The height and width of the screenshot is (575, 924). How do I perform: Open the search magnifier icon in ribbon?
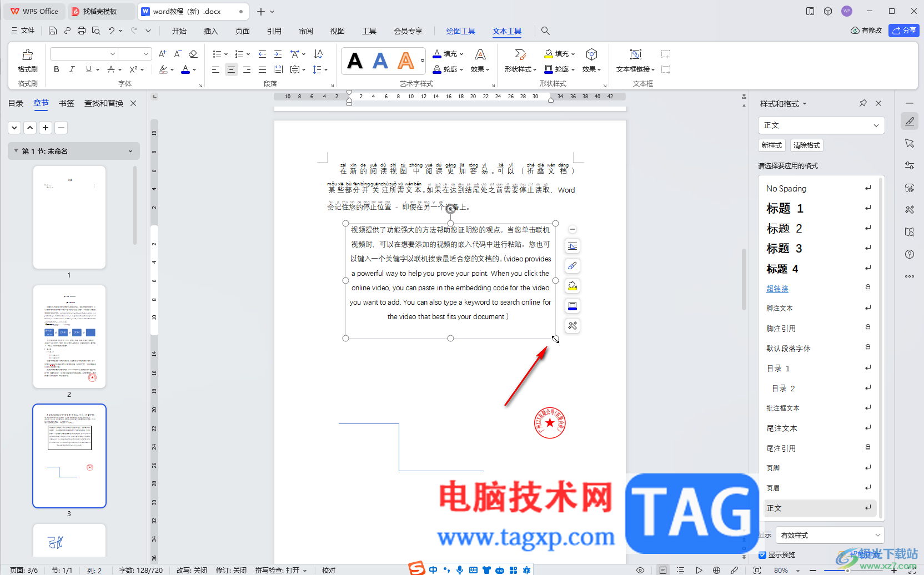545,31
